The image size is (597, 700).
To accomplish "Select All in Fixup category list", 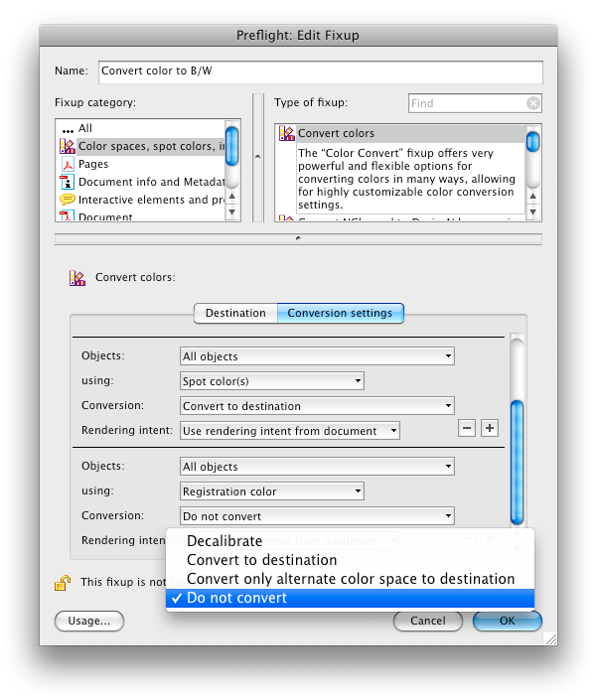I will tap(142, 128).
